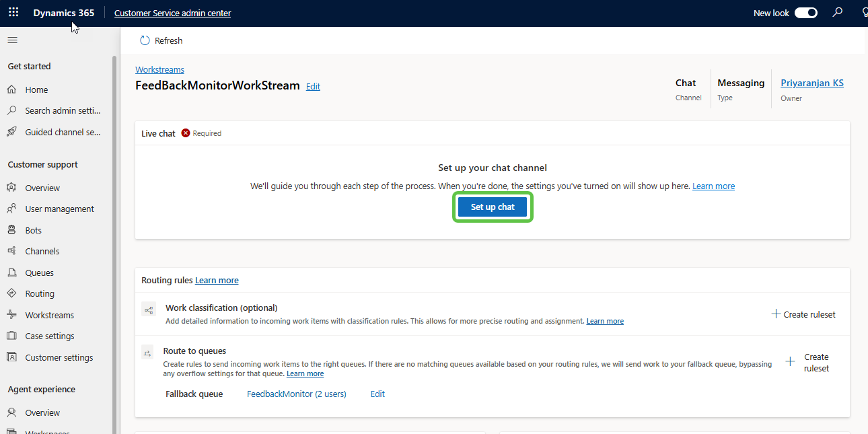Click the Set up chat button
This screenshot has height=434, width=868.
coord(493,207)
